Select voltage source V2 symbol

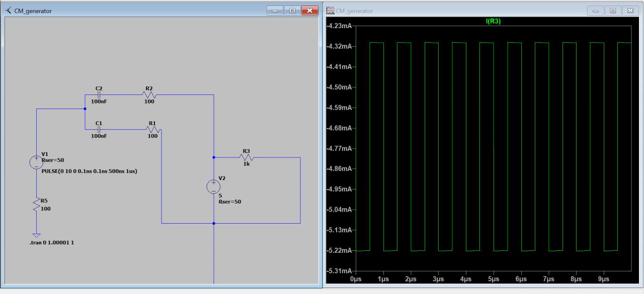pos(214,186)
